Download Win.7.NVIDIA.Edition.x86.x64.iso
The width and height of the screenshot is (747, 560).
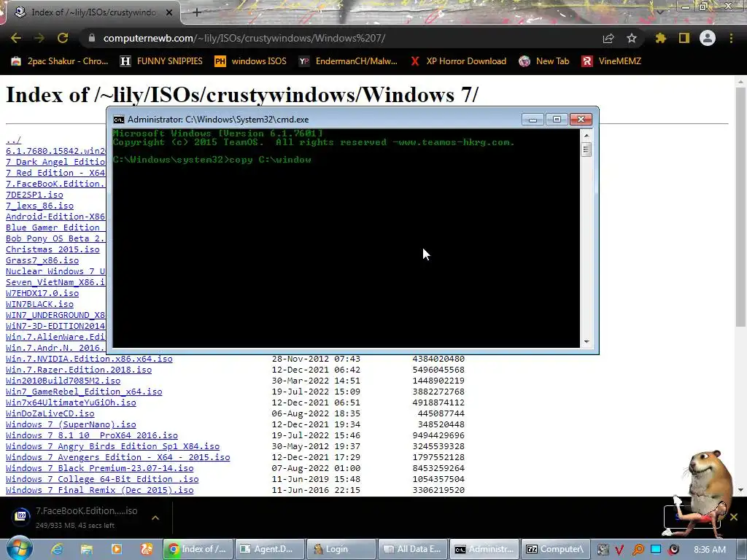click(89, 359)
